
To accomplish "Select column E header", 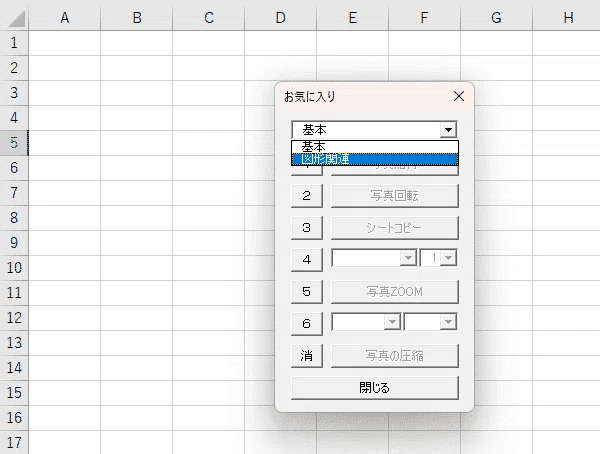I will (x=352, y=18).
